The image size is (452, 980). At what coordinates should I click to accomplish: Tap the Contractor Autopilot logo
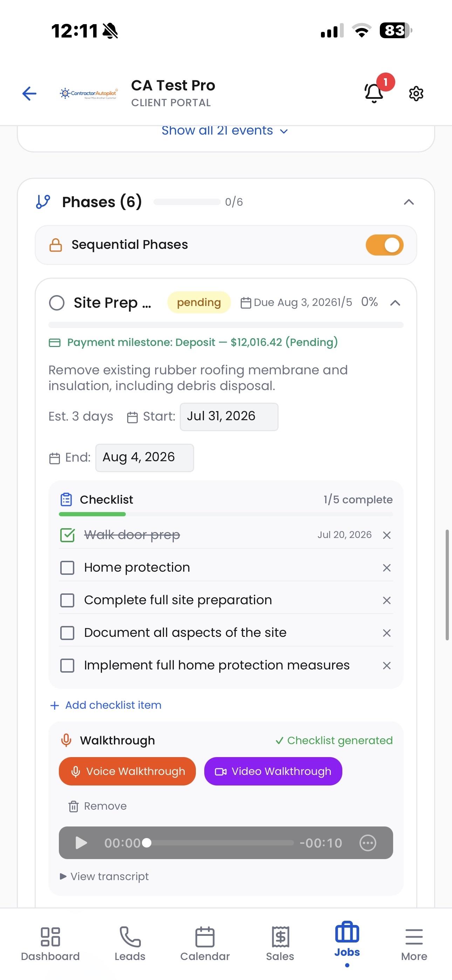(x=89, y=93)
